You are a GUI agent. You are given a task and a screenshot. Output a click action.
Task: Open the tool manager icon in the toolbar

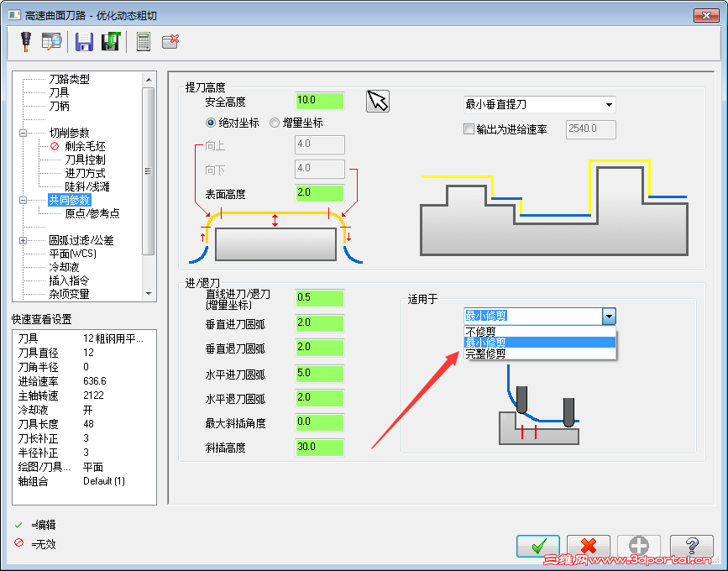click(x=26, y=41)
